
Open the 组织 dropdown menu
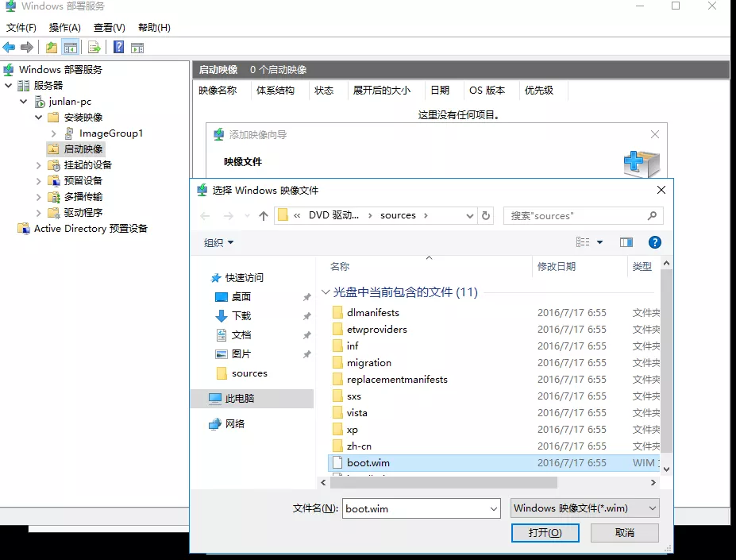pos(219,242)
